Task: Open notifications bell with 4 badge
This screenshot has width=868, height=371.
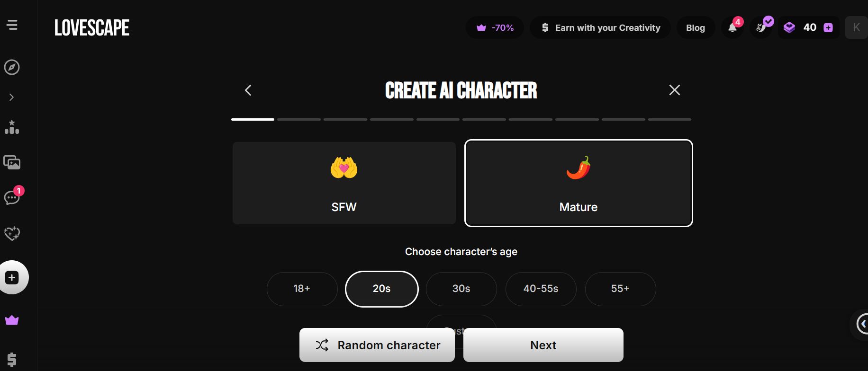Action: coord(732,27)
